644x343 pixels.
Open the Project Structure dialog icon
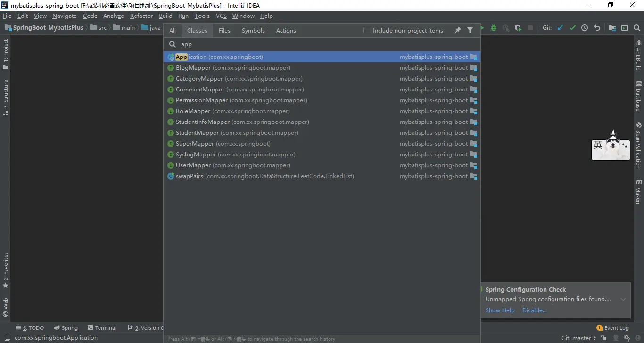click(x=612, y=28)
